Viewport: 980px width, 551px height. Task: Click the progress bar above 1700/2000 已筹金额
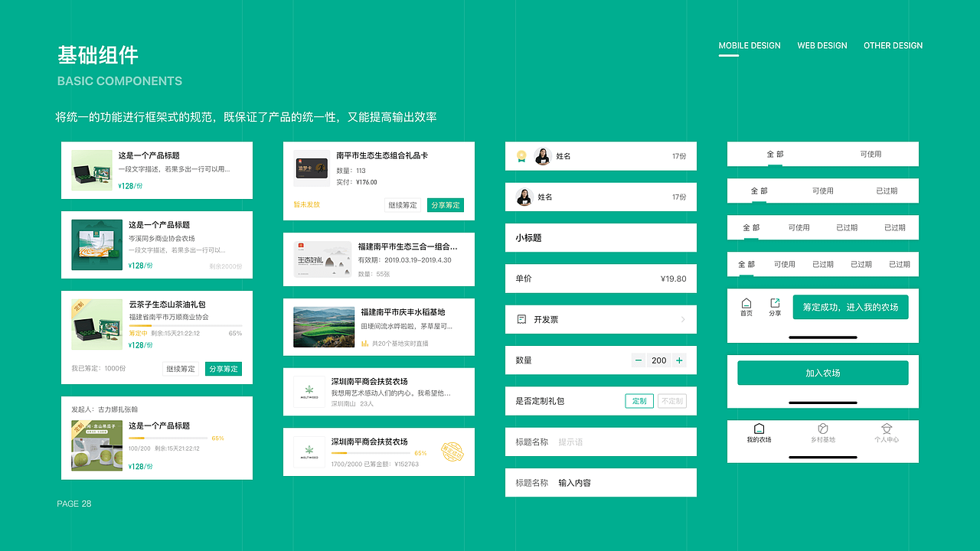tap(370, 453)
